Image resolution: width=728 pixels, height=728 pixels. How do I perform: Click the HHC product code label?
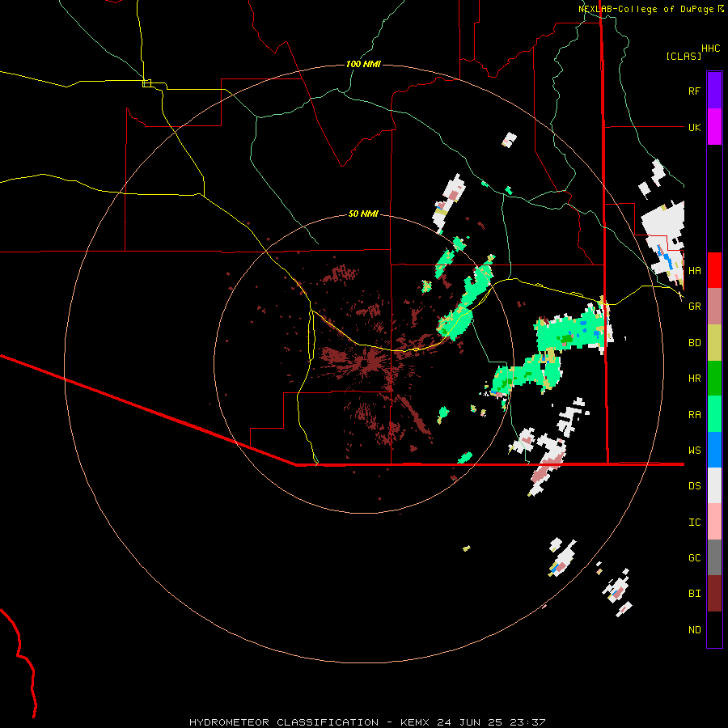click(710, 49)
